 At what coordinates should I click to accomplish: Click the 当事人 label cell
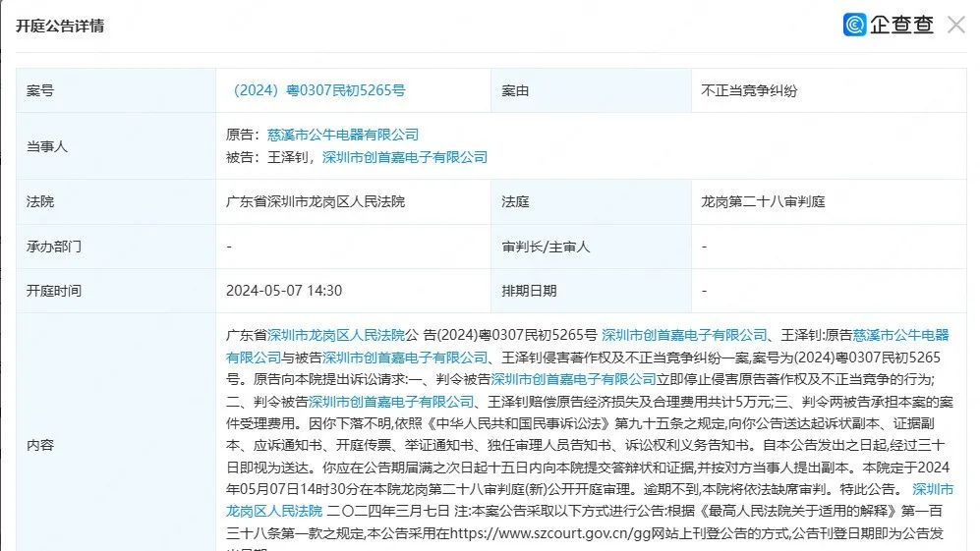(116, 146)
